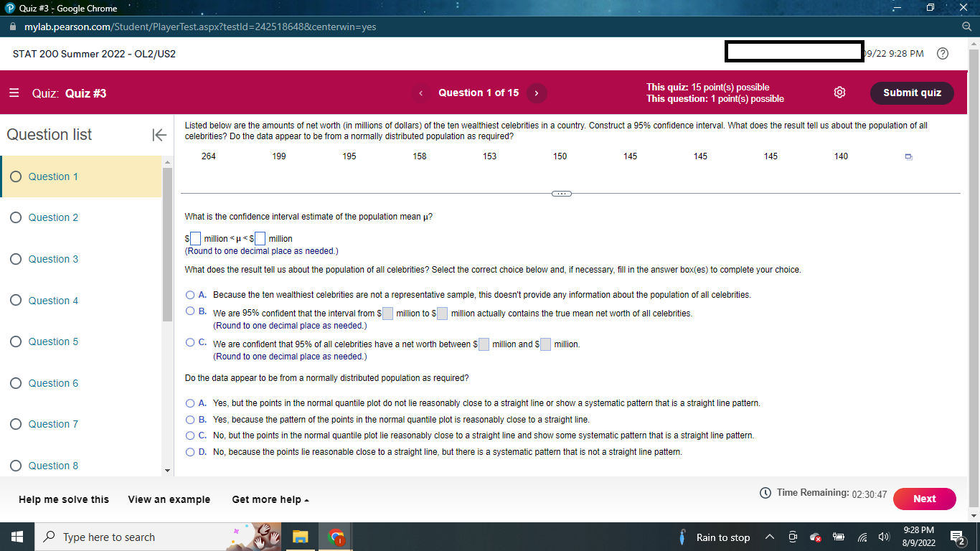This screenshot has height=551, width=980.
Task: Open the quiz settings gear
Action: click(839, 92)
